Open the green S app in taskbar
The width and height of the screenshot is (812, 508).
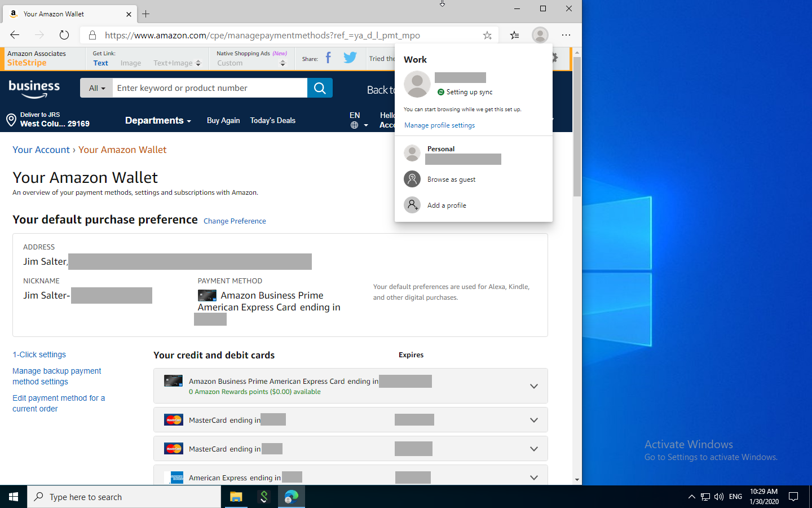click(263, 497)
